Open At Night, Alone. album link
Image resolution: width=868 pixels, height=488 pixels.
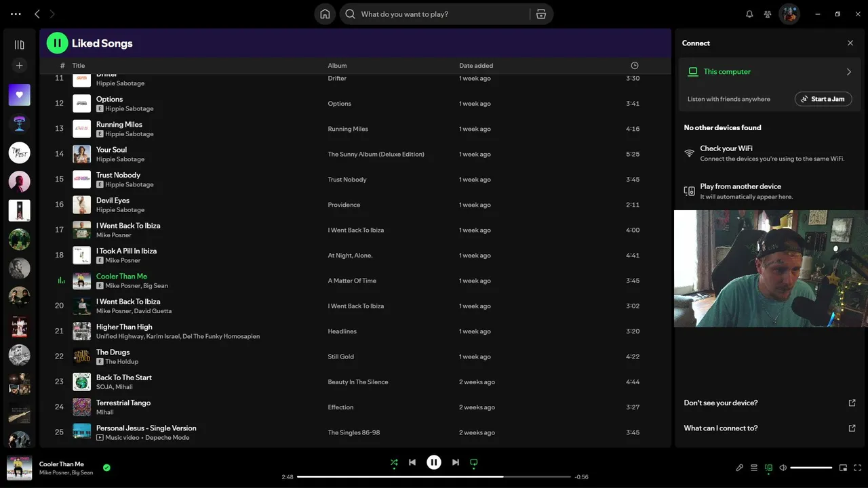pyautogui.click(x=350, y=256)
